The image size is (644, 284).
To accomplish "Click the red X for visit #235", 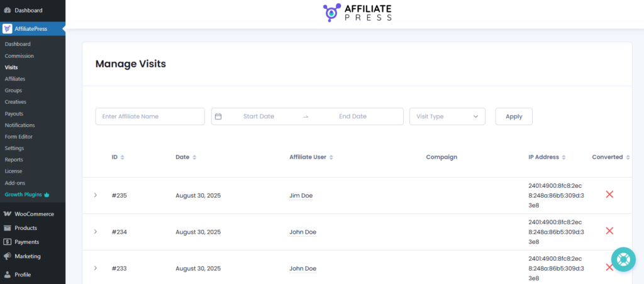I will pos(609,195).
